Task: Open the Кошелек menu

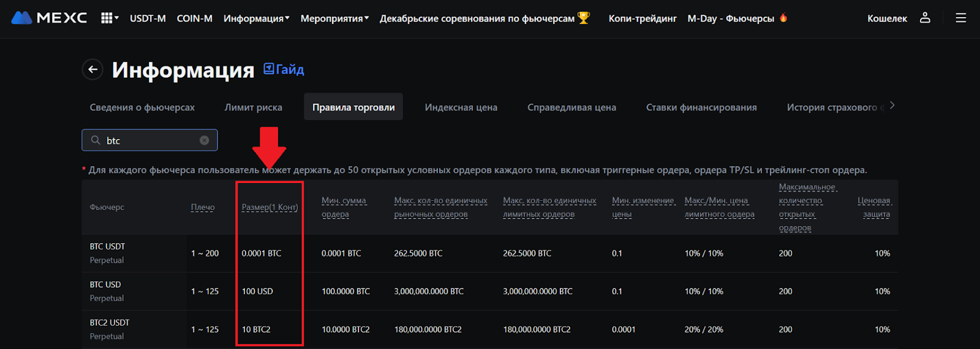Action: coord(887,18)
